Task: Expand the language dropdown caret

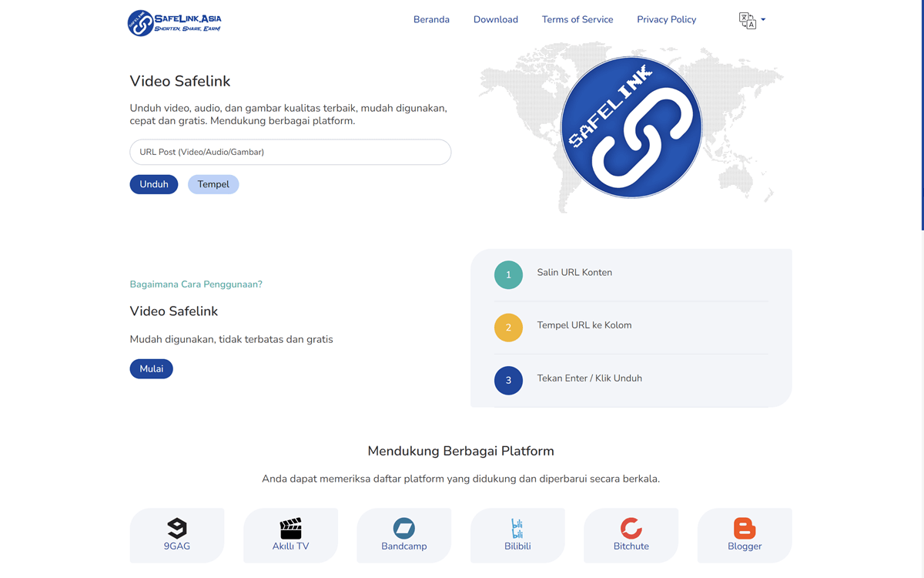Action: click(763, 20)
